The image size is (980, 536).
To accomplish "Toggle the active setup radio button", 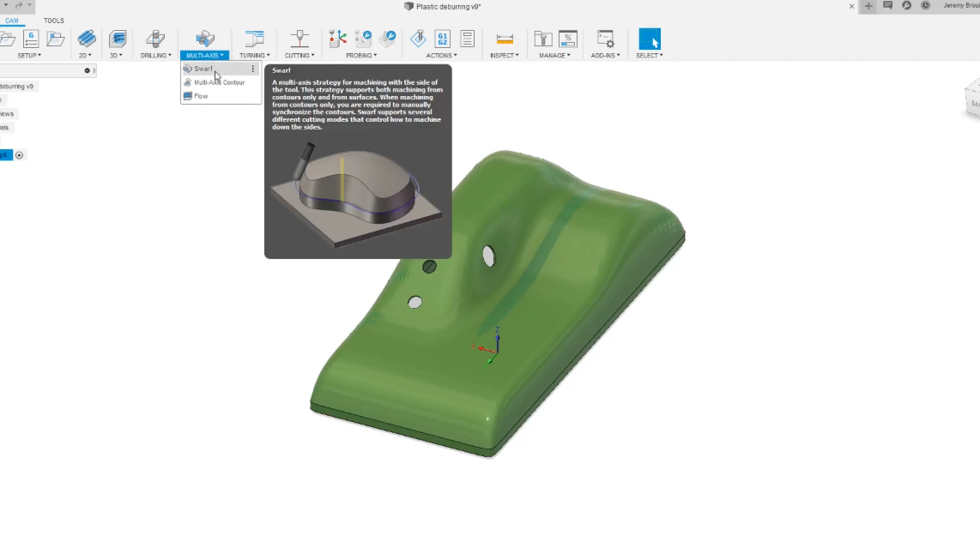I will (20, 155).
